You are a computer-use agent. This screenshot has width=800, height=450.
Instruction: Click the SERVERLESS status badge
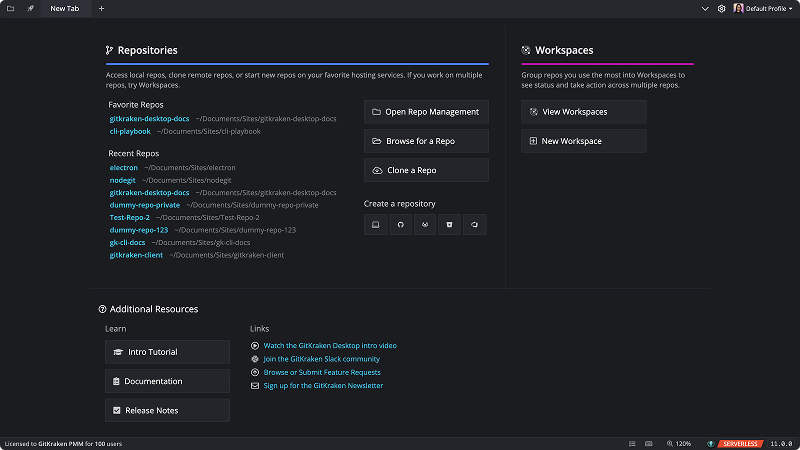[x=739, y=443]
